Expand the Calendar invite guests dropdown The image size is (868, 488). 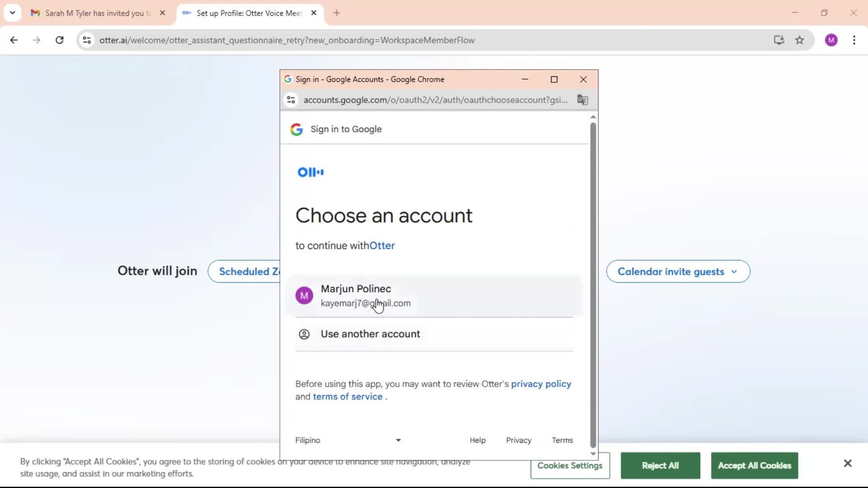click(678, 272)
